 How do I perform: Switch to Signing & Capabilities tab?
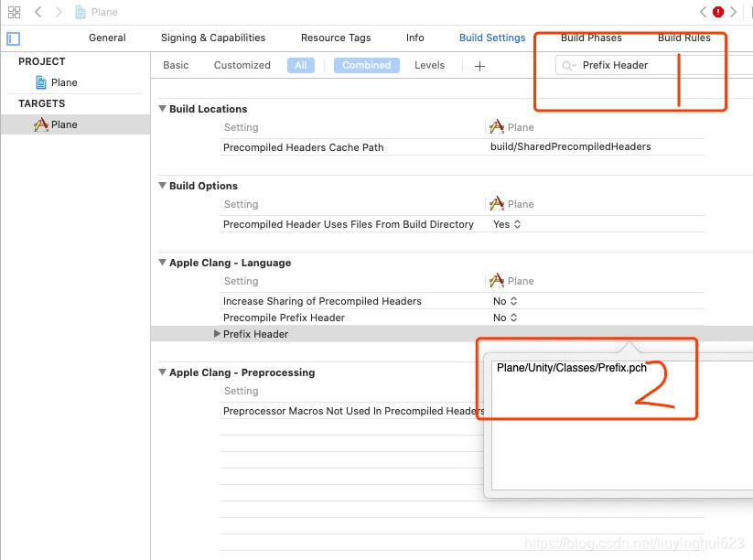tap(213, 38)
